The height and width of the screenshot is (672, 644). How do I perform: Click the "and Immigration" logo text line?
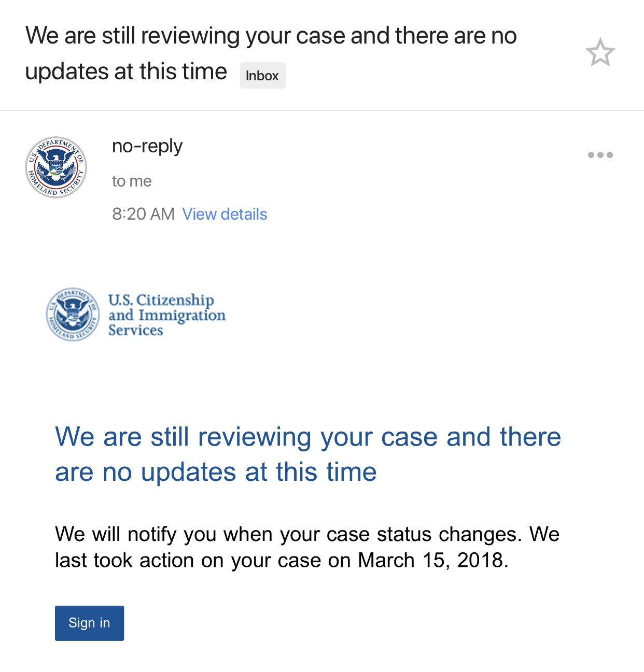tap(166, 315)
